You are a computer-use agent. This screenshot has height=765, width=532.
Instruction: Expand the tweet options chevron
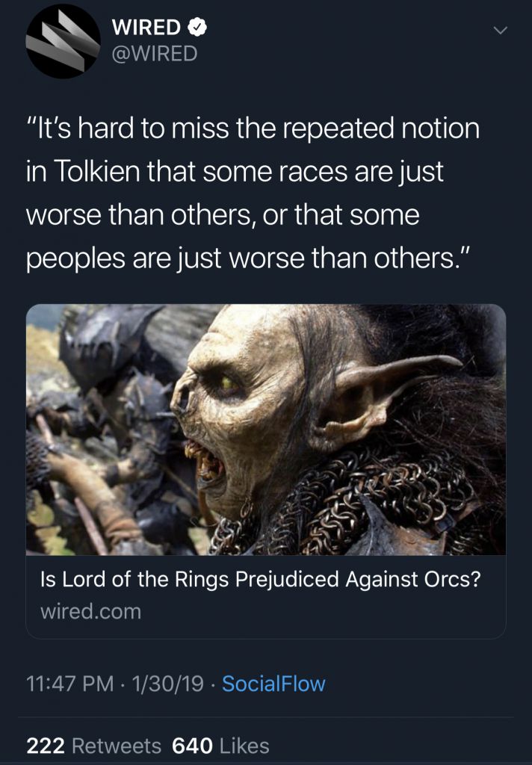tap(501, 31)
